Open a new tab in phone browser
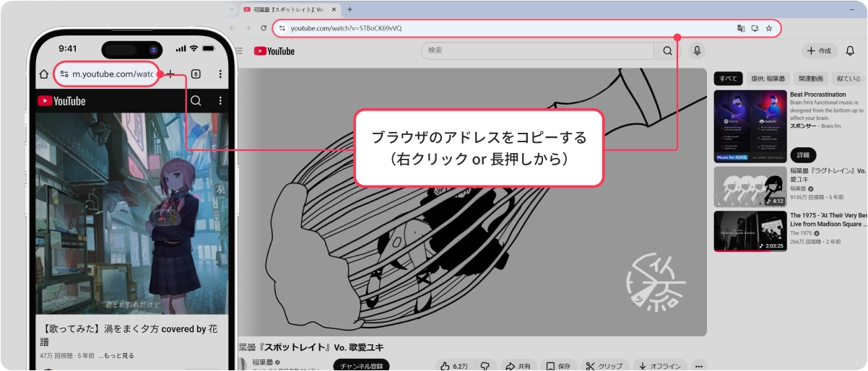Screen dimensions: 868x371 coord(170,74)
